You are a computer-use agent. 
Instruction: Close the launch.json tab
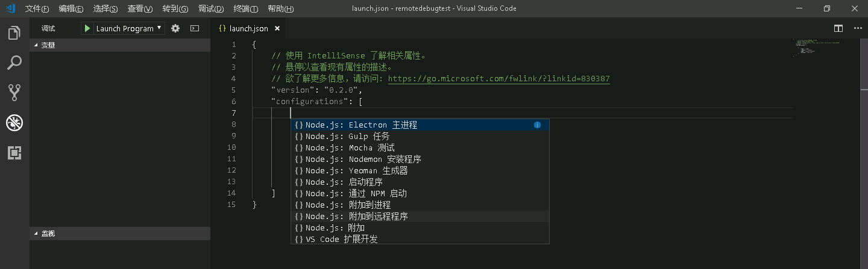coord(277,28)
